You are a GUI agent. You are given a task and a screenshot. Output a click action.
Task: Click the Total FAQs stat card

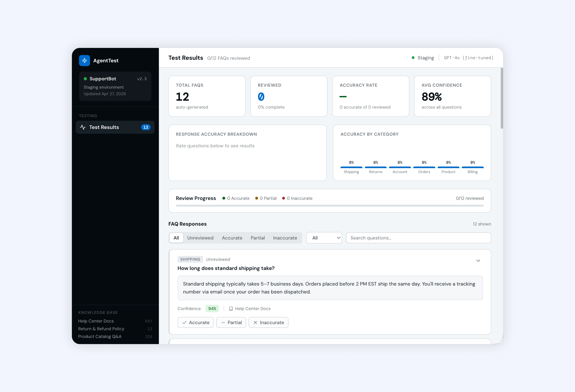[207, 96]
